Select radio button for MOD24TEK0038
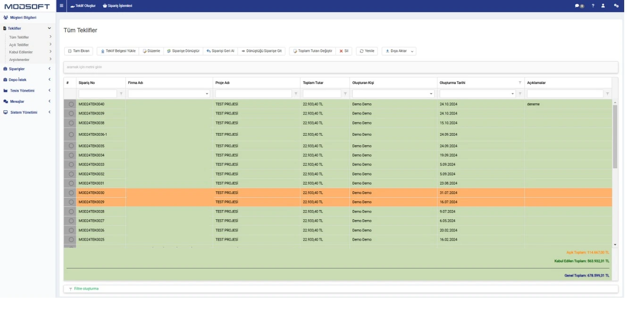 coord(71,123)
